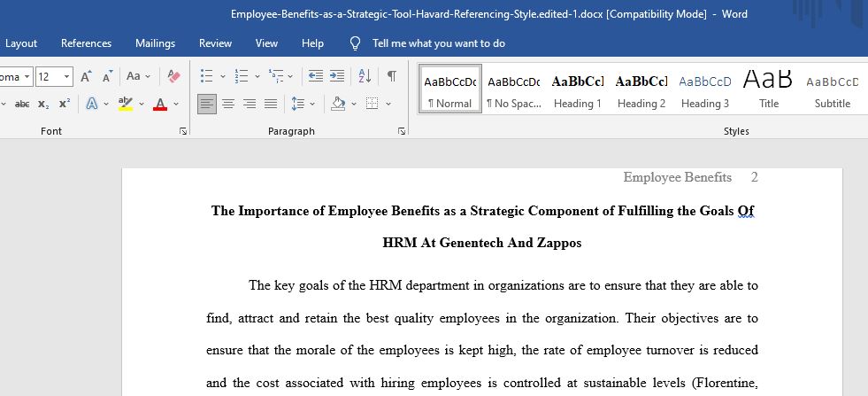Click the Change Case Aa icon

coord(134,76)
